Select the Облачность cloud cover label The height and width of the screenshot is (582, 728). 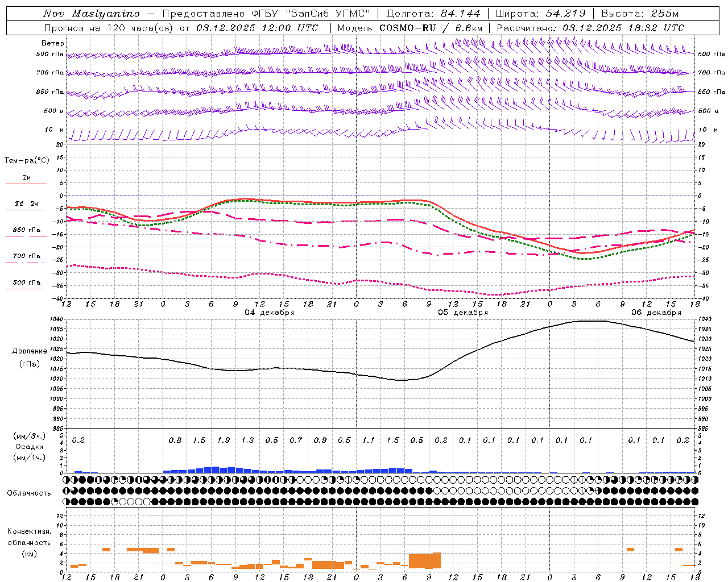(29, 493)
